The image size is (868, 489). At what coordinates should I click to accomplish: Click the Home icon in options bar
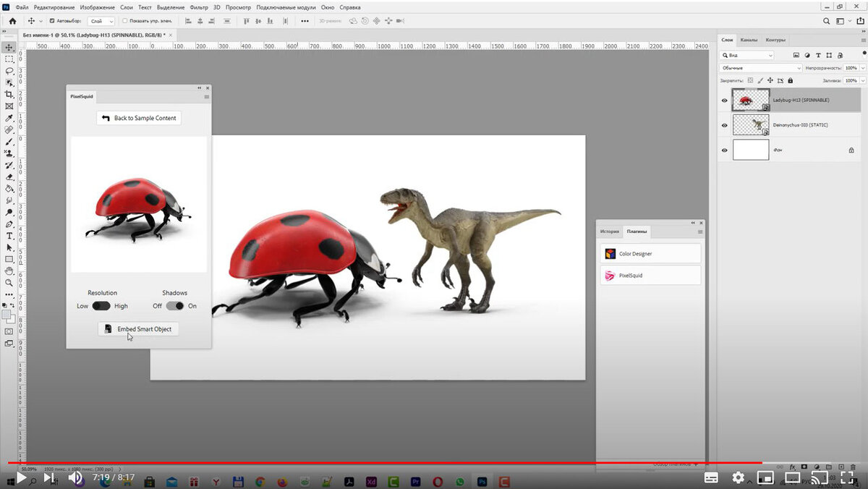pyautogui.click(x=12, y=21)
